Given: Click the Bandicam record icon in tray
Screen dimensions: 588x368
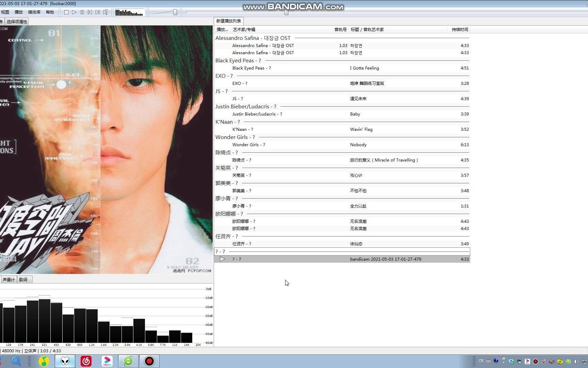Looking at the screenshot, I should (536, 362).
